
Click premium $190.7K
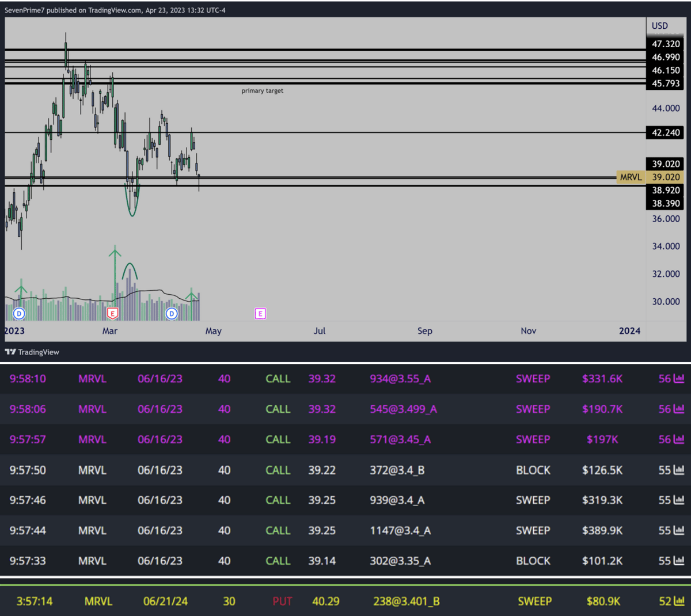point(602,409)
